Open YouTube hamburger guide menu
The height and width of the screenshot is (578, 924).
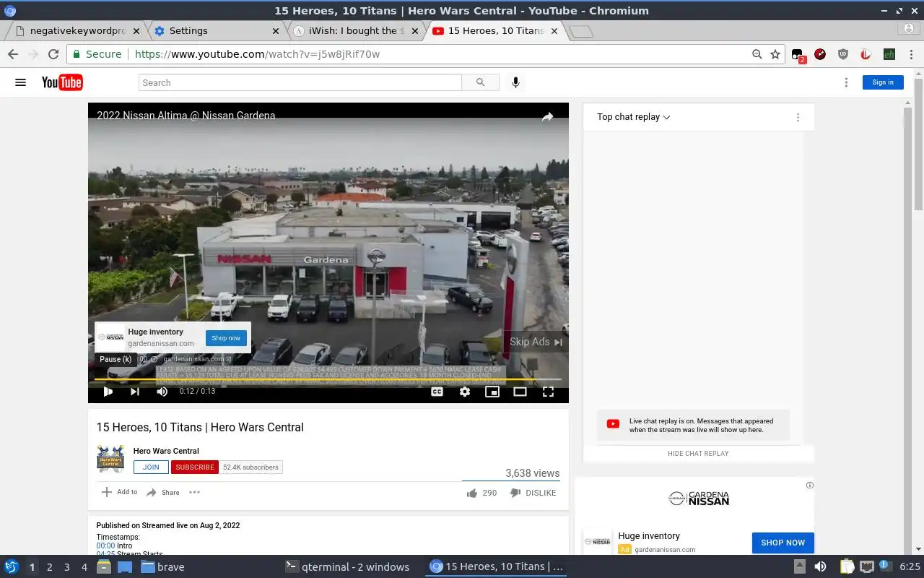click(20, 82)
